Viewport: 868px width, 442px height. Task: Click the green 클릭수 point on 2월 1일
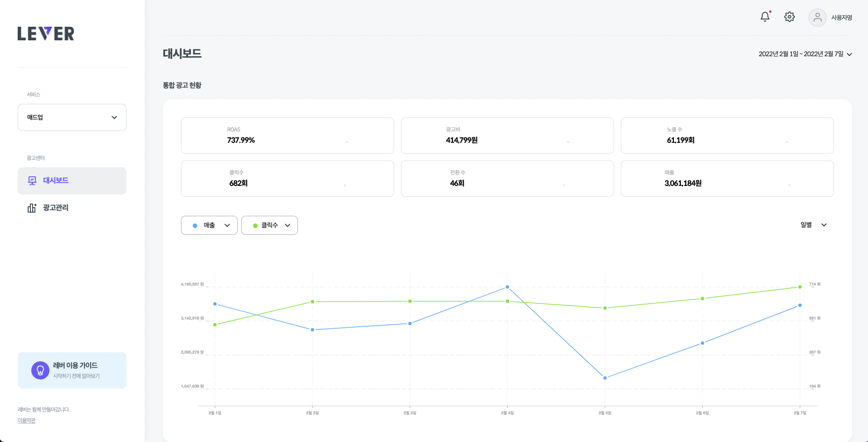tap(215, 325)
